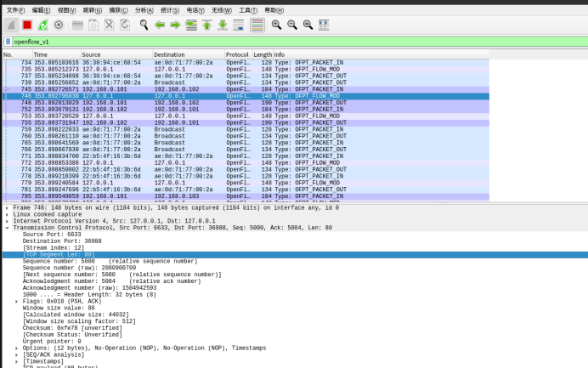Open the 跳转(G) menu

[93, 10]
